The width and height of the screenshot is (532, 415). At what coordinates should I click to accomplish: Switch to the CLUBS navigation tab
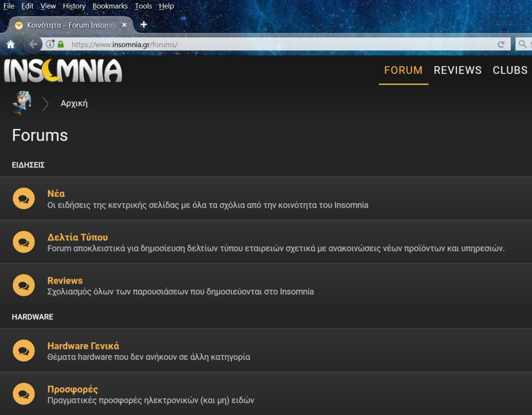tap(510, 70)
